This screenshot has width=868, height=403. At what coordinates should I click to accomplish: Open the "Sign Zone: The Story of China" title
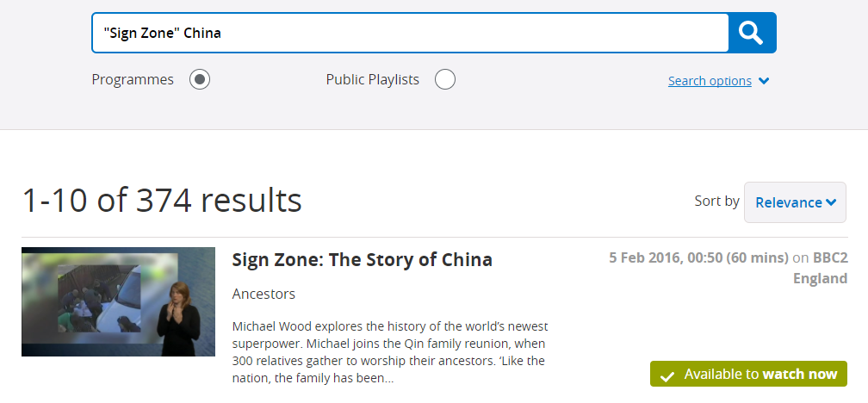coord(362,259)
